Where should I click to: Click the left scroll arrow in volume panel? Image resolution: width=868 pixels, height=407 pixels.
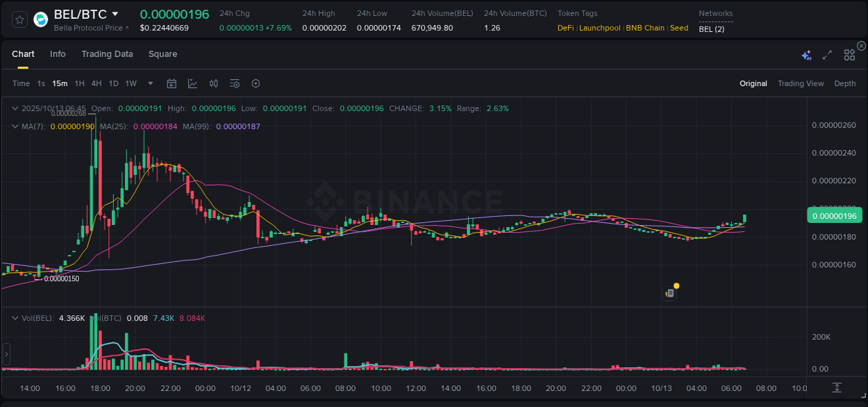pyautogui.click(x=6, y=355)
